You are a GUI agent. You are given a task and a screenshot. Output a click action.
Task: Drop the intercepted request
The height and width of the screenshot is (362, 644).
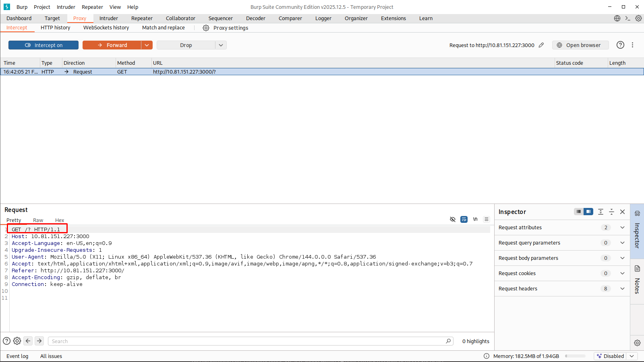tap(186, 45)
